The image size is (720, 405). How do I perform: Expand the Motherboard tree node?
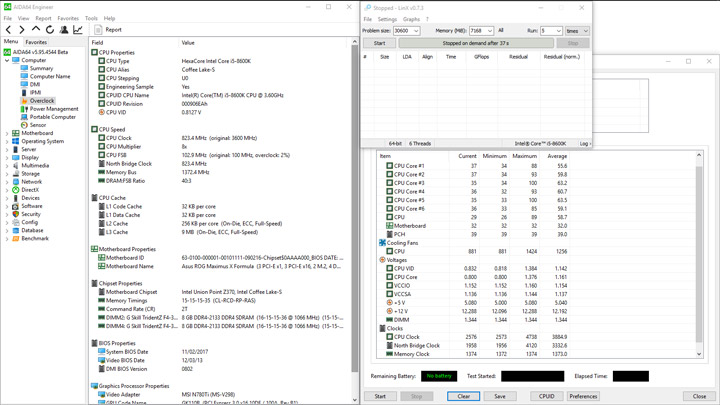(x=7, y=133)
